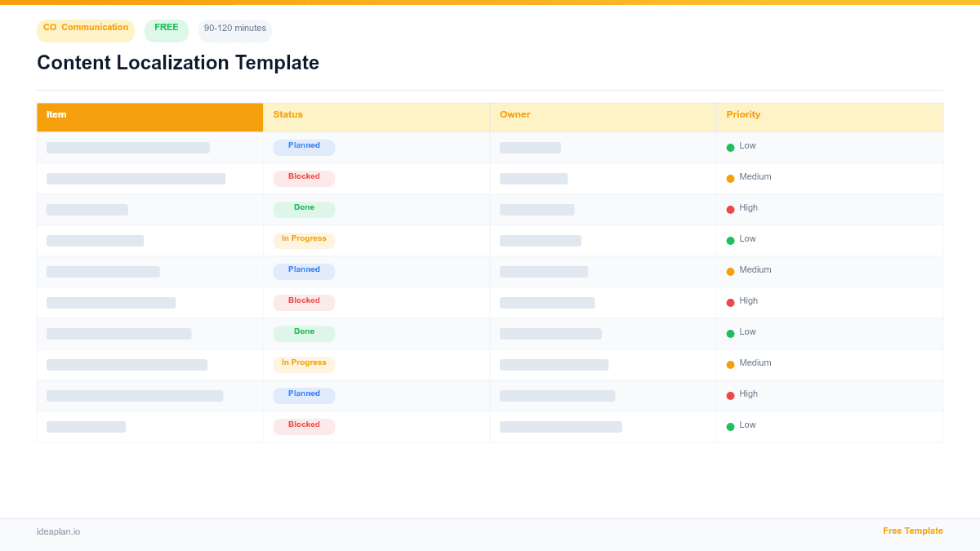980x551 pixels.
Task: Select the Item column header
Action: [56, 114]
